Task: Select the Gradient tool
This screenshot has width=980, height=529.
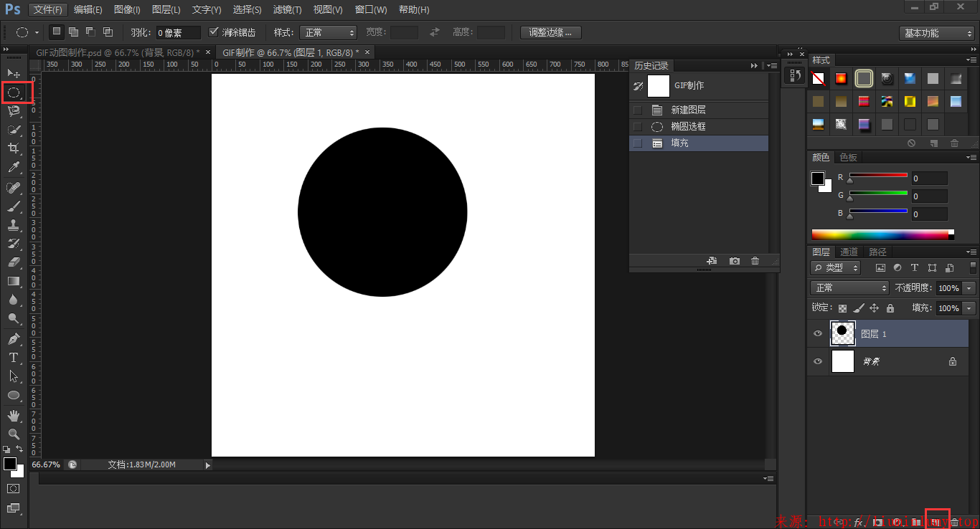Action: pyautogui.click(x=14, y=281)
